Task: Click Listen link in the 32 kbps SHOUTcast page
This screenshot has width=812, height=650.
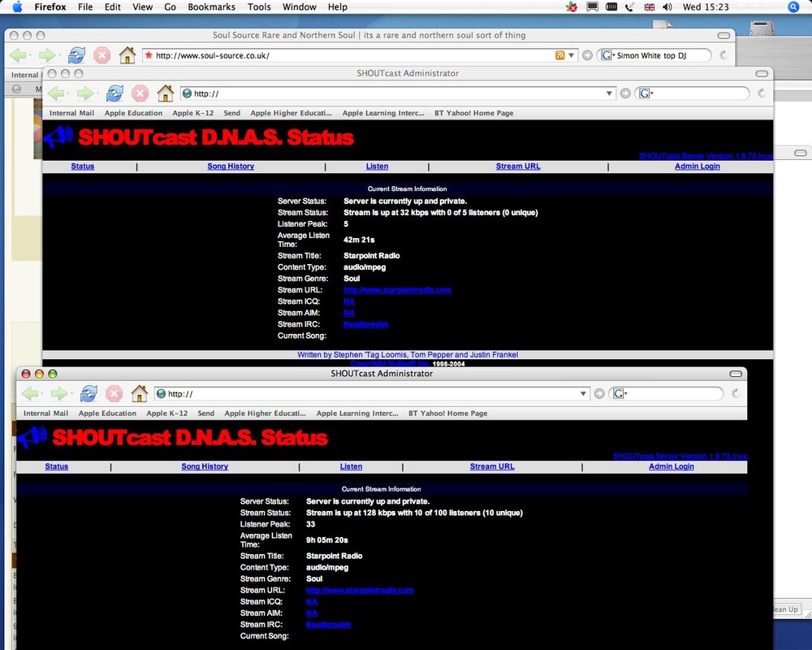Action: 377,167
